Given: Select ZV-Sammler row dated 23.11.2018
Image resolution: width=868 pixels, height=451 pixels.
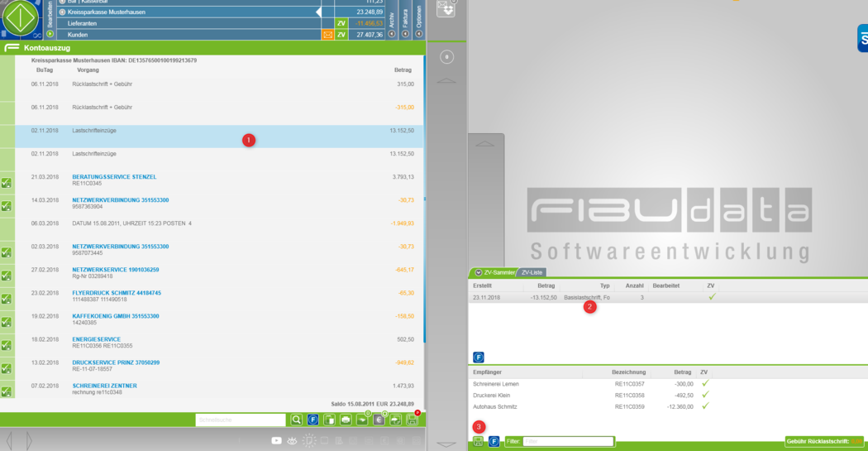Looking at the screenshot, I should pos(668,298).
